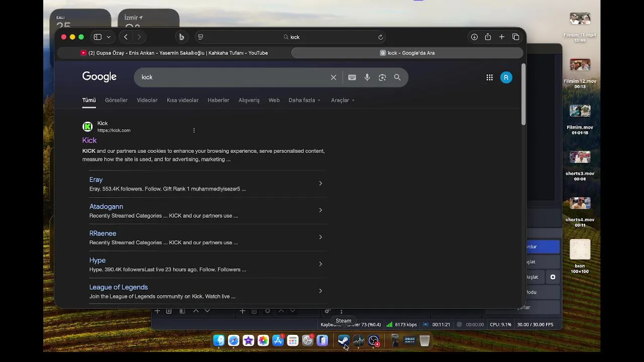The height and width of the screenshot is (362, 644).
Task: Open the League of Legends sitelink
Action: [119, 287]
